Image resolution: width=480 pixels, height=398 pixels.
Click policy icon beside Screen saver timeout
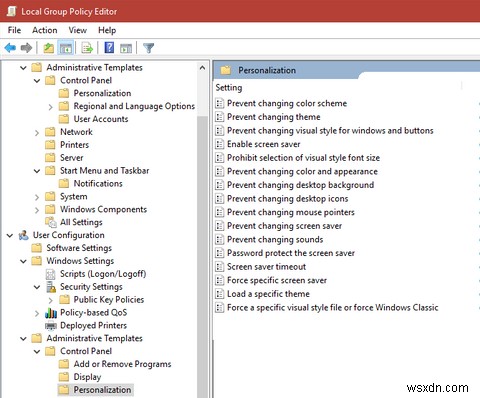(219, 267)
